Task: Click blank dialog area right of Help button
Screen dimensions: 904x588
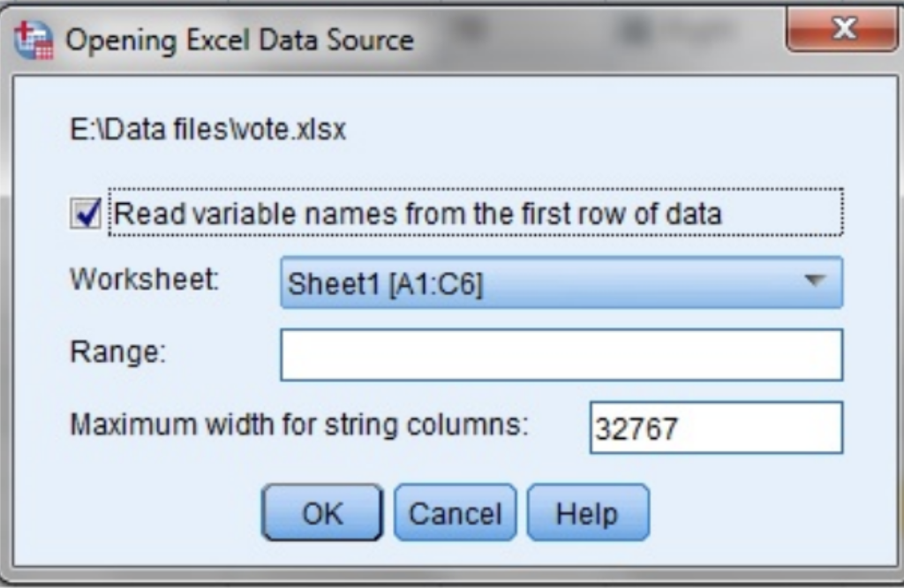Action: tap(759, 513)
